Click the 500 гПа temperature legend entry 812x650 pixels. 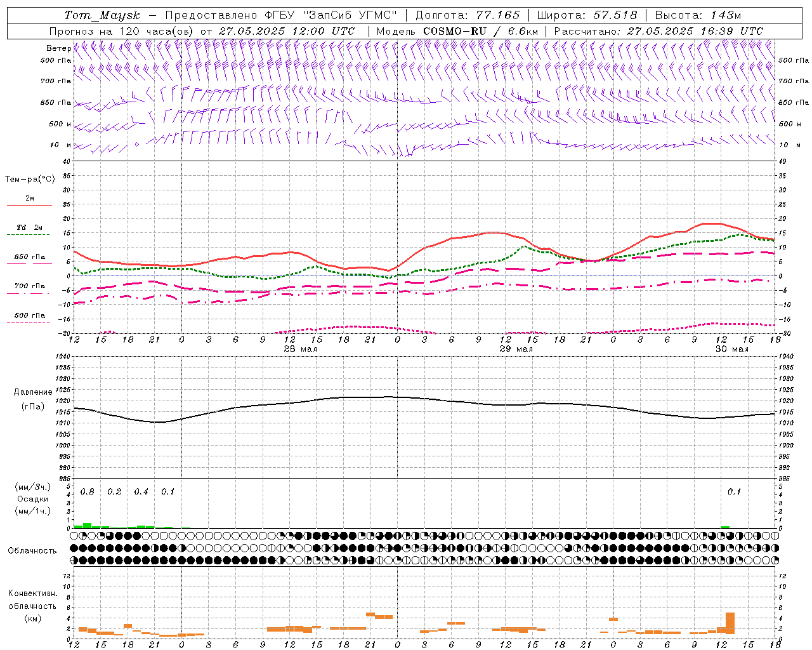[x=30, y=315]
